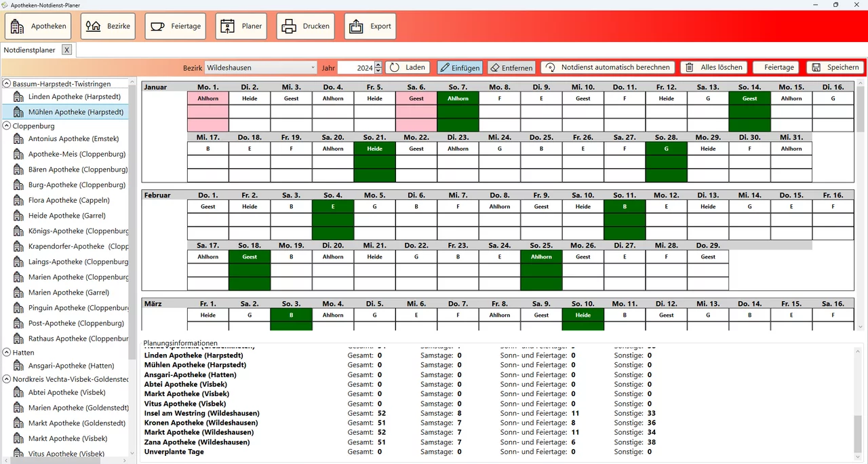
Task: Click green Geest cell on So. 14. Januar
Action: point(749,98)
